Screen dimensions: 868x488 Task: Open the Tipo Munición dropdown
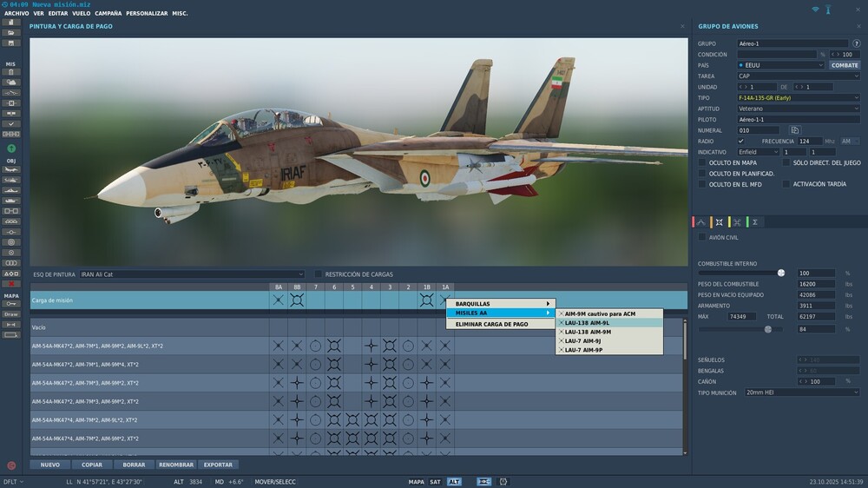802,392
